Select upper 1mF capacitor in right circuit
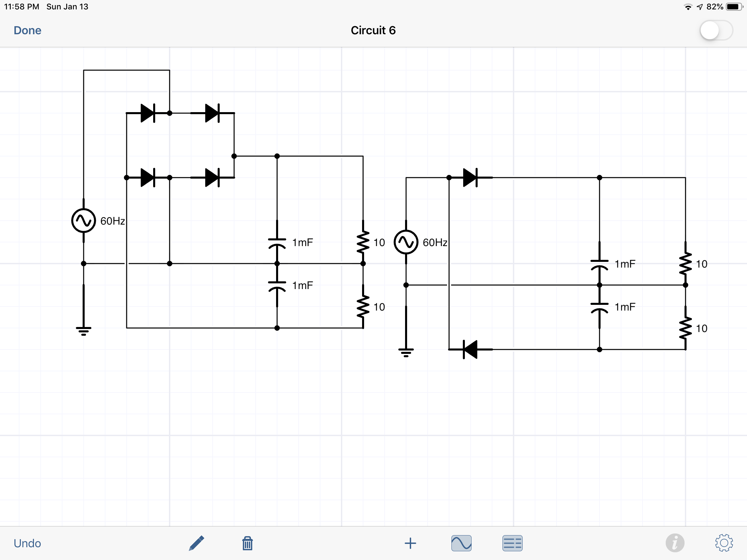Viewport: 747px width, 560px height. coord(600,264)
